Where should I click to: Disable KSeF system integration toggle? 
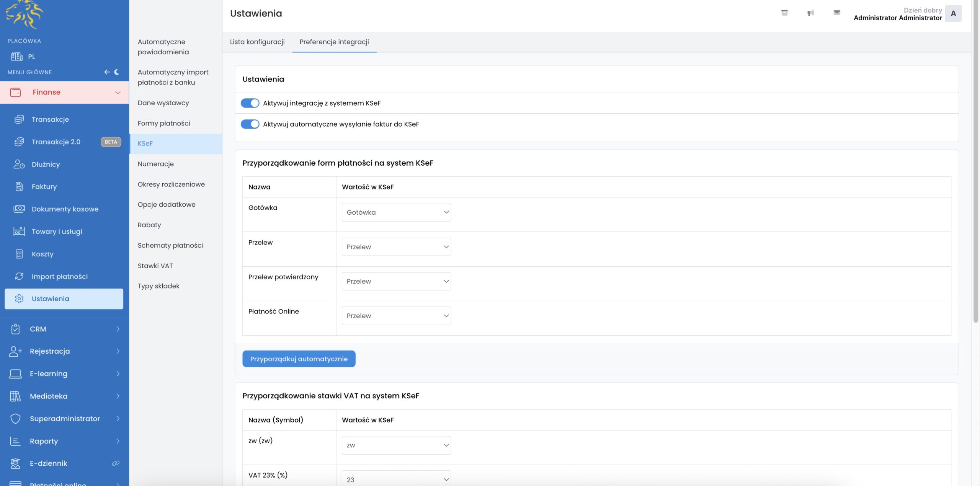250,103
